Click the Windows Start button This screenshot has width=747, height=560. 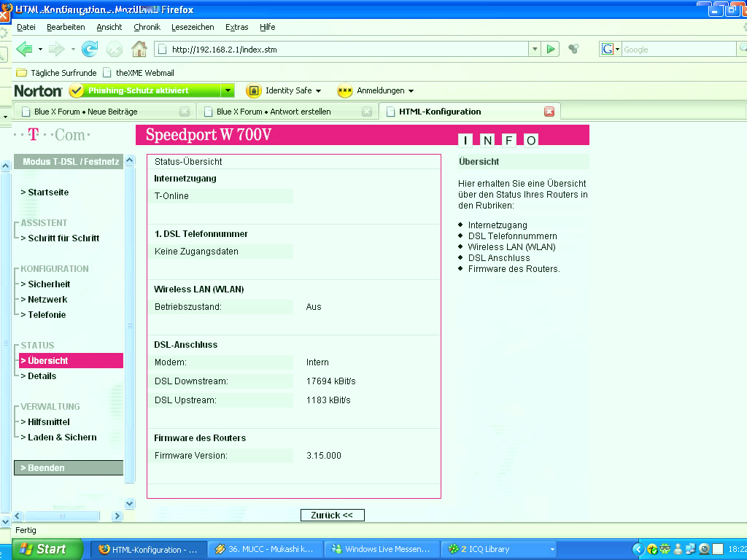tap(47, 549)
